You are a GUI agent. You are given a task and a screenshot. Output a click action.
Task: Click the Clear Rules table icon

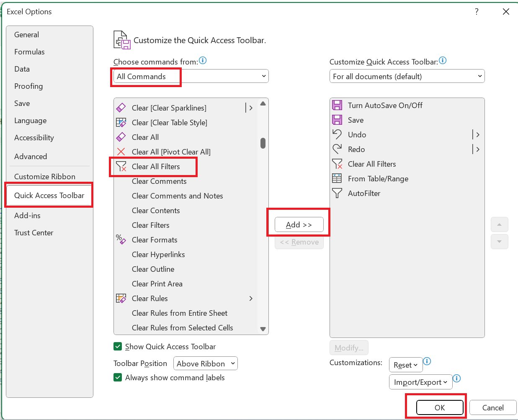121,298
